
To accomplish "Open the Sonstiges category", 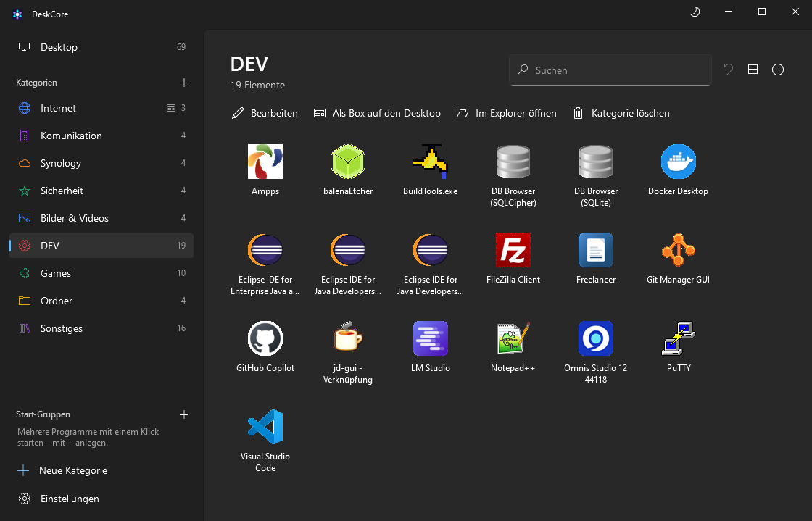I will (x=101, y=328).
